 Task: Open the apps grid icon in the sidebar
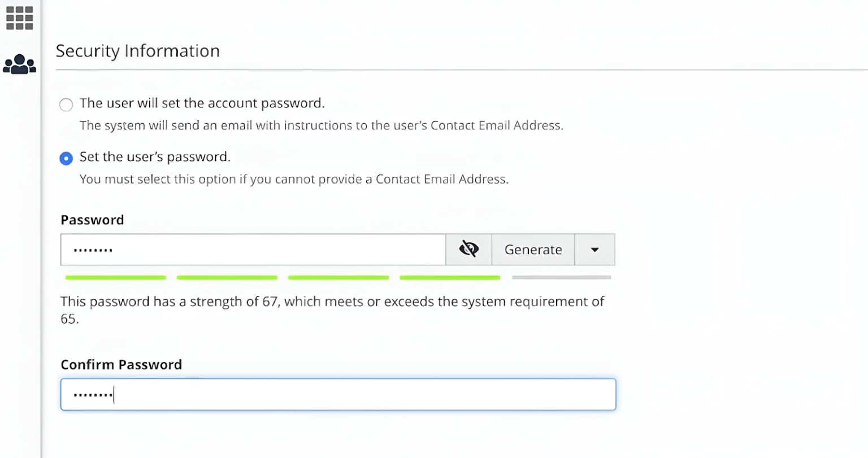pyautogui.click(x=19, y=18)
